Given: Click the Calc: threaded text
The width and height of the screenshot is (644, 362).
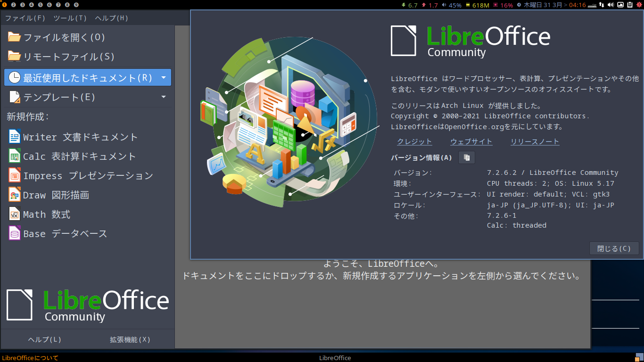Looking at the screenshot, I should [x=517, y=225].
